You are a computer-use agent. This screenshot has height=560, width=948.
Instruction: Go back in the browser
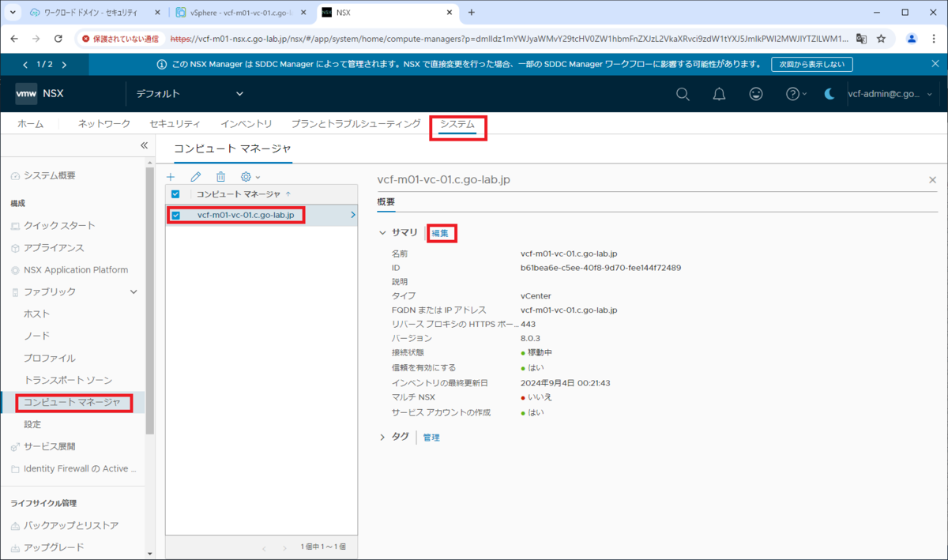click(14, 38)
